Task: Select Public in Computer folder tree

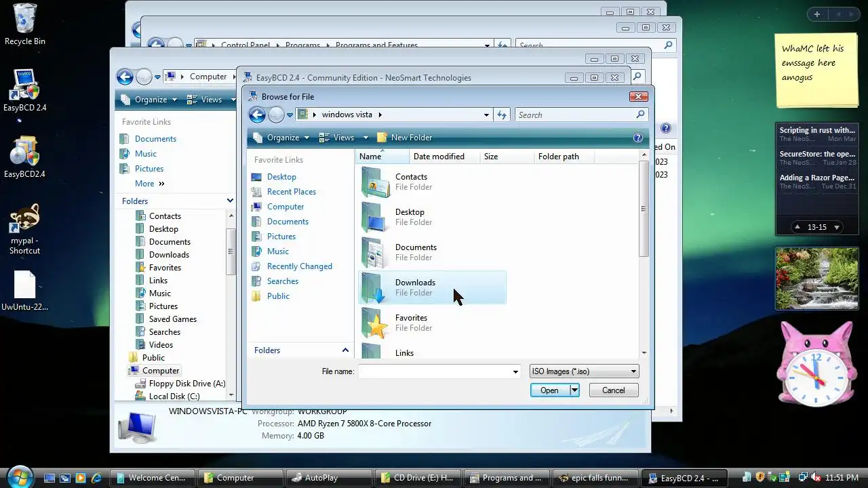Action: (153, 358)
